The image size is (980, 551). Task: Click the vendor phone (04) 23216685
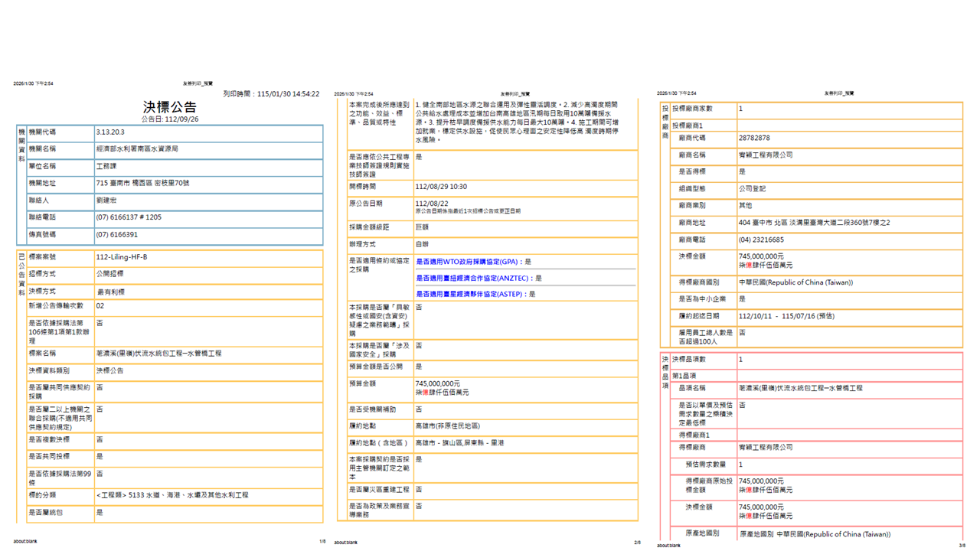[x=761, y=240]
